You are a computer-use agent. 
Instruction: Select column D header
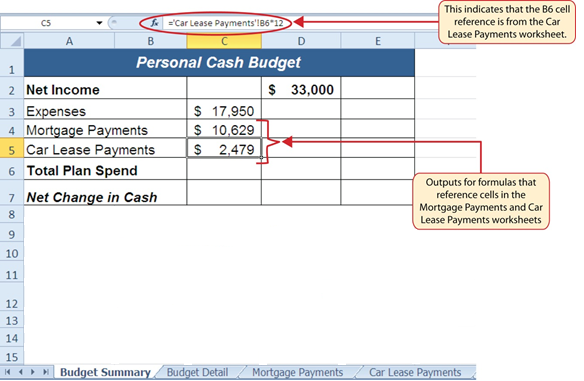click(x=301, y=41)
